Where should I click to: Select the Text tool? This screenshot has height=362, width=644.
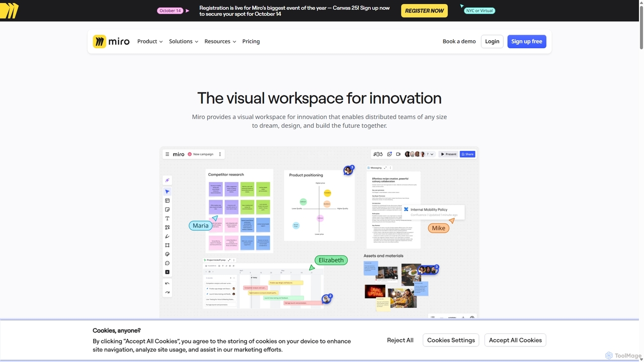coord(168,219)
